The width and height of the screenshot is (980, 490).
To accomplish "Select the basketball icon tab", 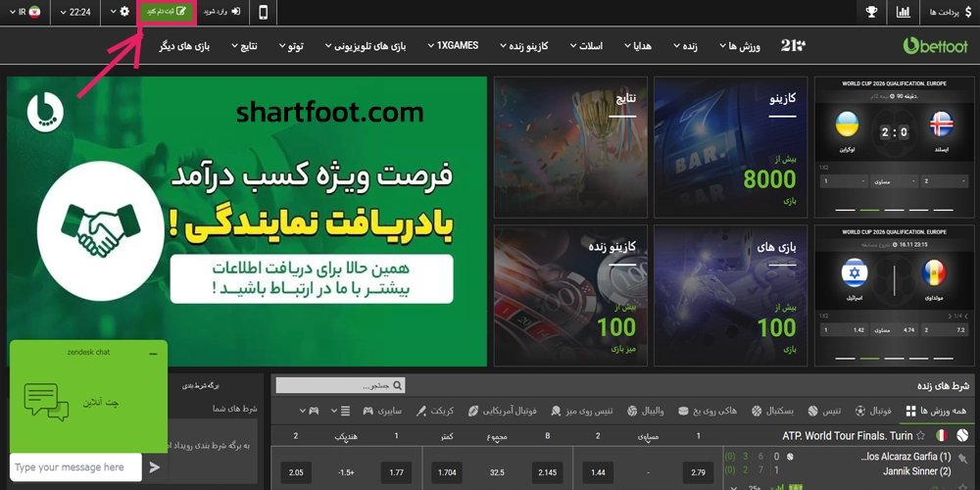I will pos(757,411).
